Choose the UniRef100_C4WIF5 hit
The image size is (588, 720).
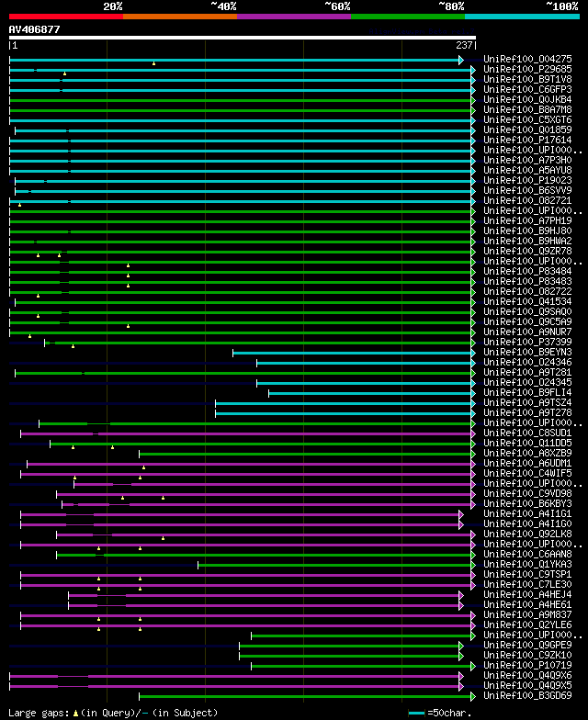[527, 474]
